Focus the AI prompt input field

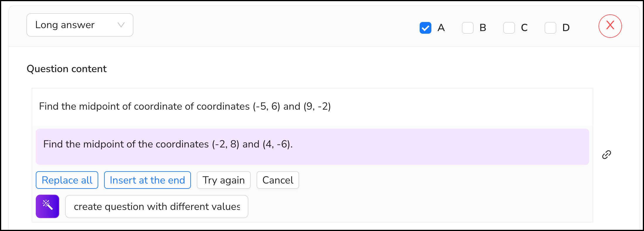click(157, 206)
